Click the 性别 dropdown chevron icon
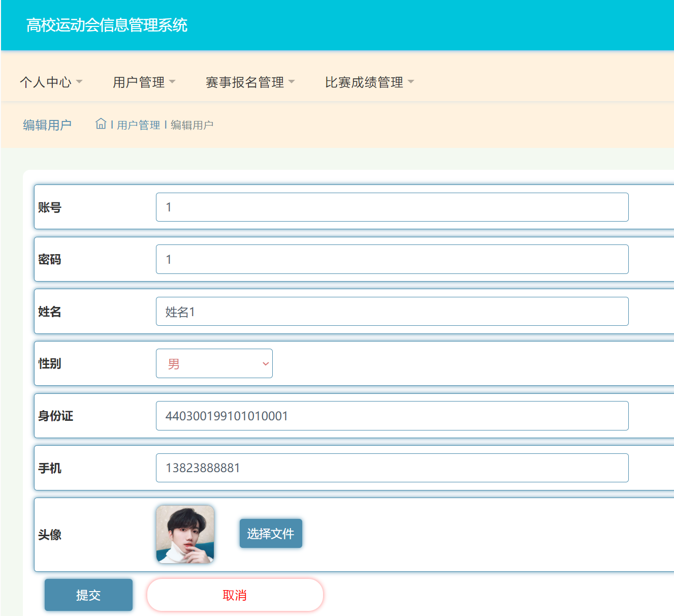674x616 pixels. [x=265, y=364]
